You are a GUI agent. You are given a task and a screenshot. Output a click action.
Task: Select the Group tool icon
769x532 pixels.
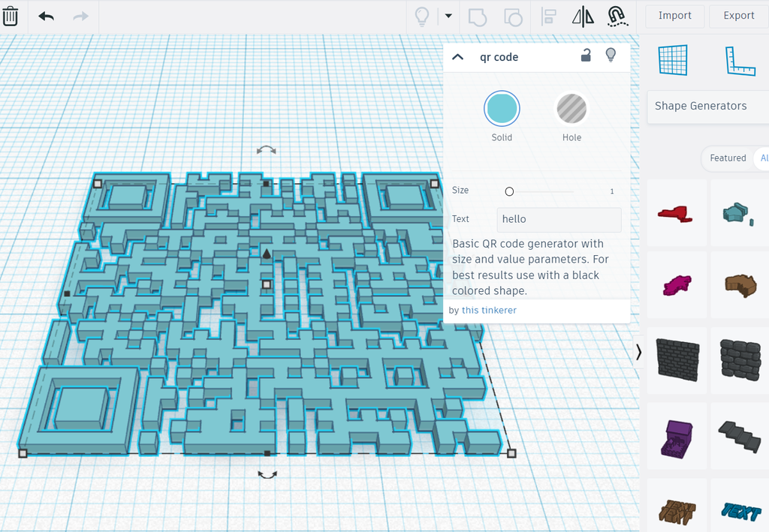(477, 16)
